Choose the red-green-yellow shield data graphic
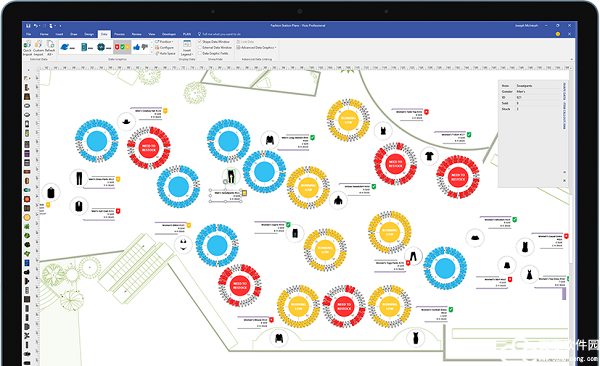The height and width of the screenshot is (366, 600). tap(122, 47)
